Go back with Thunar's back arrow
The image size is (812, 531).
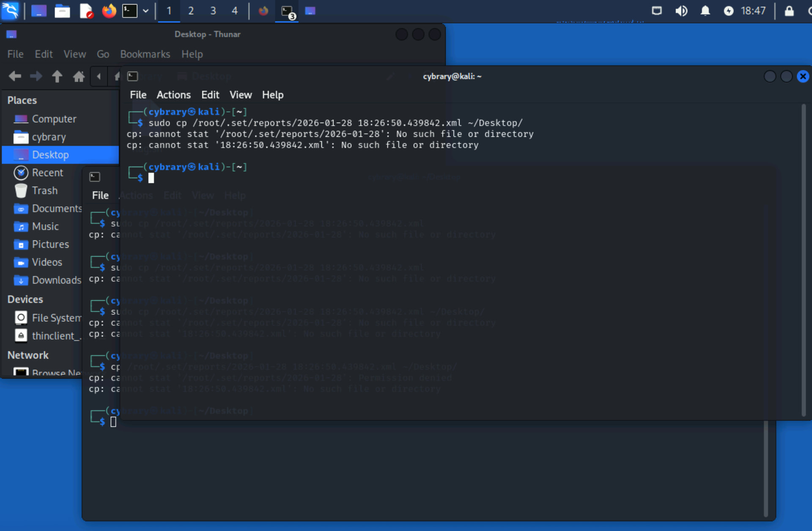click(x=15, y=77)
